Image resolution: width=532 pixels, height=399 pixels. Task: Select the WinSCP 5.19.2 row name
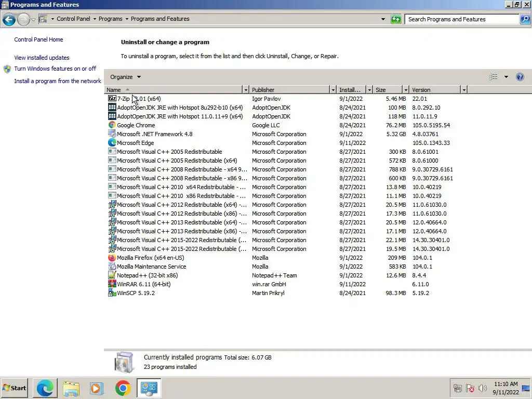[x=136, y=293]
